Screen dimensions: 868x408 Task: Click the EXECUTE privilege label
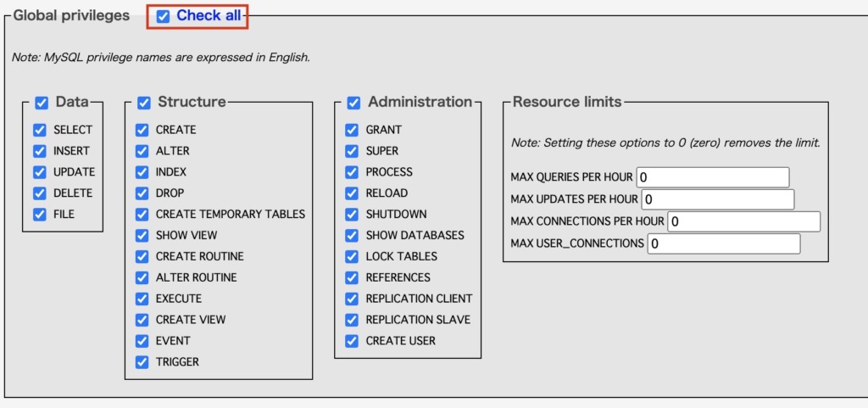coord(179,299)
